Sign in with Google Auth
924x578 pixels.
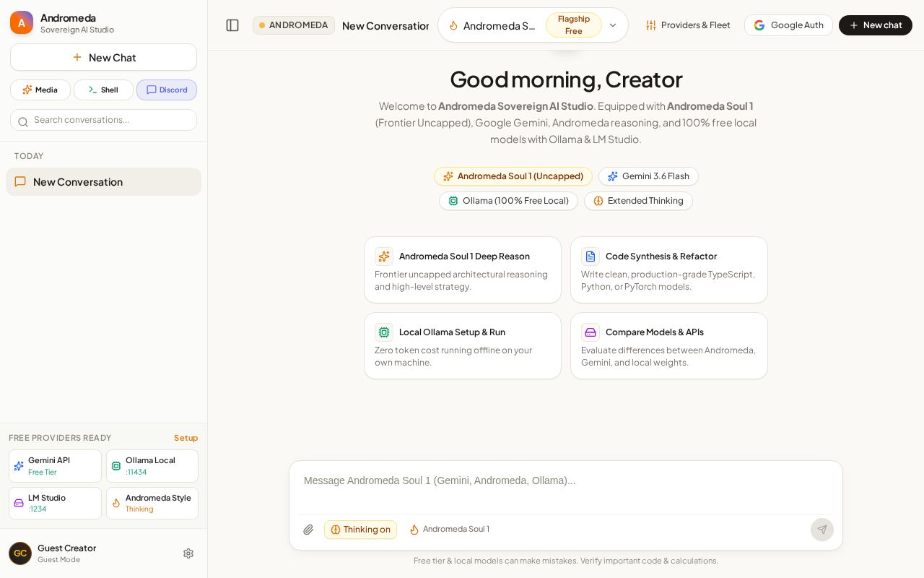coord(788,25)
